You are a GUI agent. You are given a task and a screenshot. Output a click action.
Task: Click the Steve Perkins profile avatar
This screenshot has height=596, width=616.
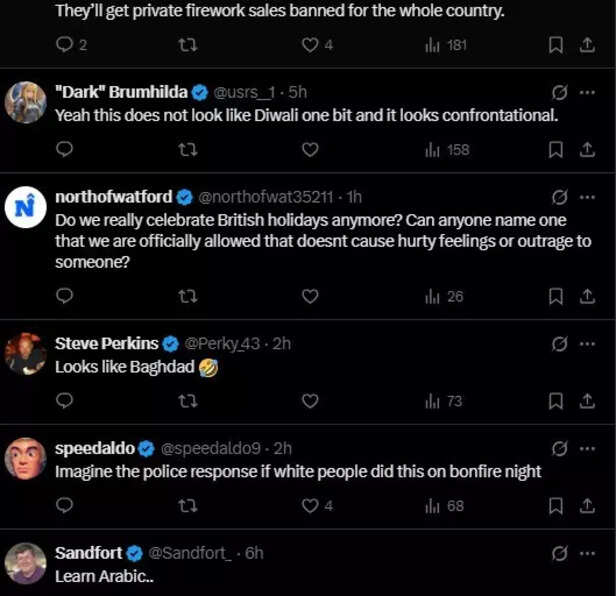click(26, 355)
